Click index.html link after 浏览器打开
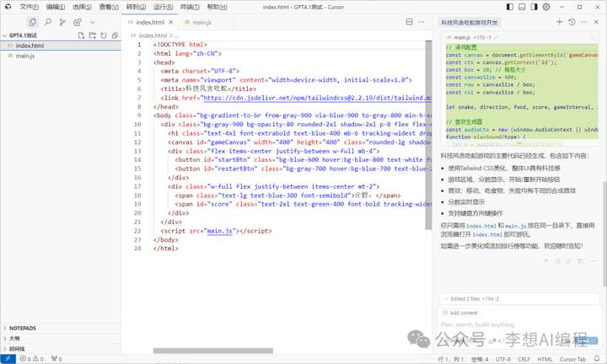 tap(487, 235)
